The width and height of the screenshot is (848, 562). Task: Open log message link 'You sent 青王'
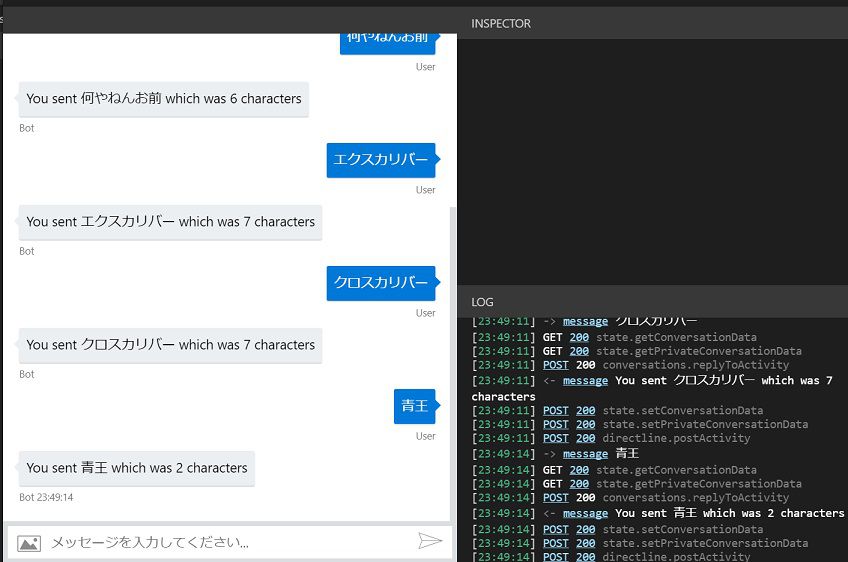(585, 513)
